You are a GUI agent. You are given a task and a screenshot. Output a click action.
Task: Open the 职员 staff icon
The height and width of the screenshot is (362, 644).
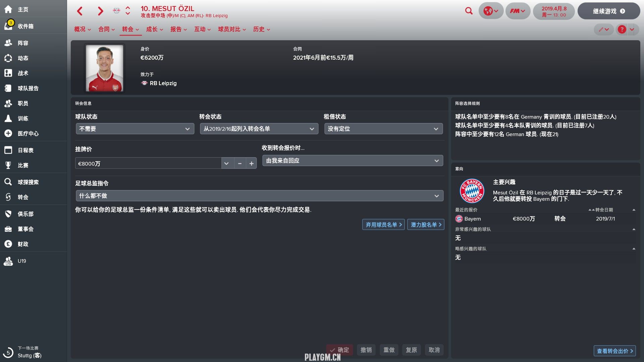8,103
